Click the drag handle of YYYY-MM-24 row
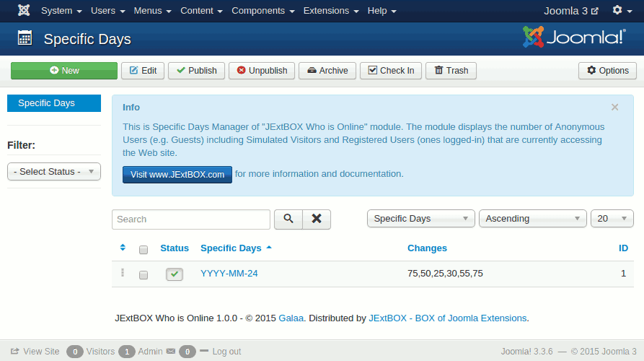Image resolution: width=644 pixels, height=361 pixels. point(123,273)
